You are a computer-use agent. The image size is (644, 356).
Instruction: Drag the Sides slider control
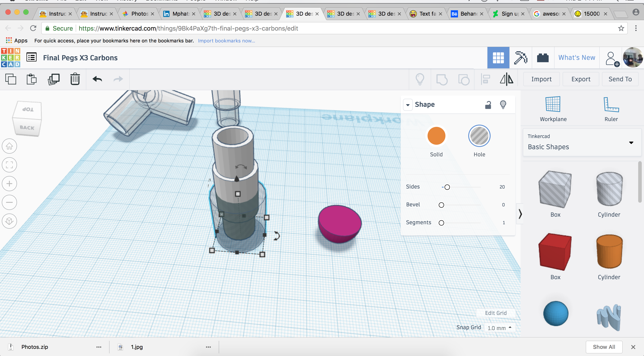pyautogui.click(x=447, y=187)
